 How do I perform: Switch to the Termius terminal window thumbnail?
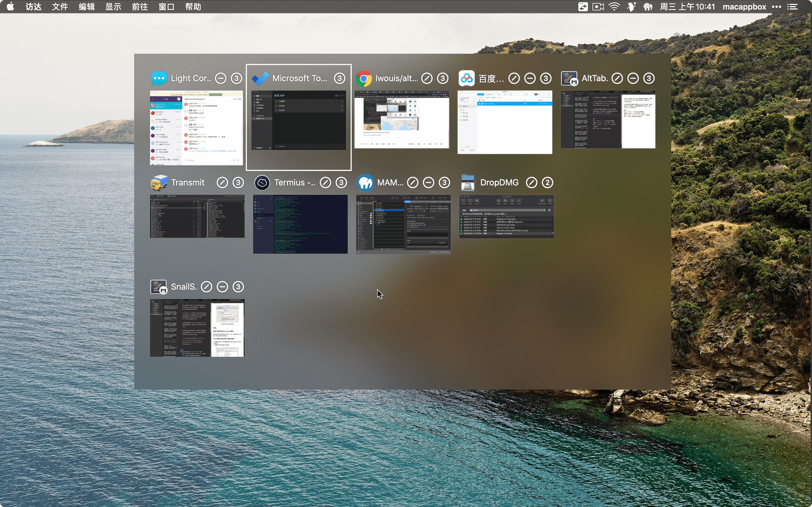tap(300, 224)
